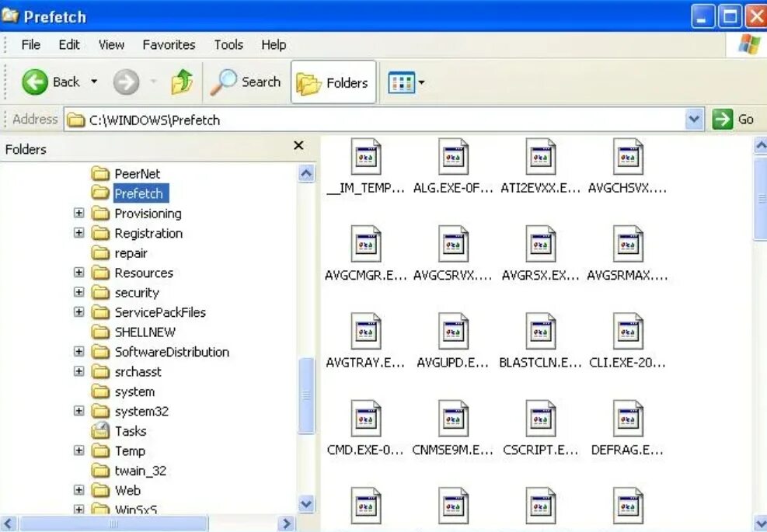Click folder tree horizontal scroll right arrow

coord(287,523)
